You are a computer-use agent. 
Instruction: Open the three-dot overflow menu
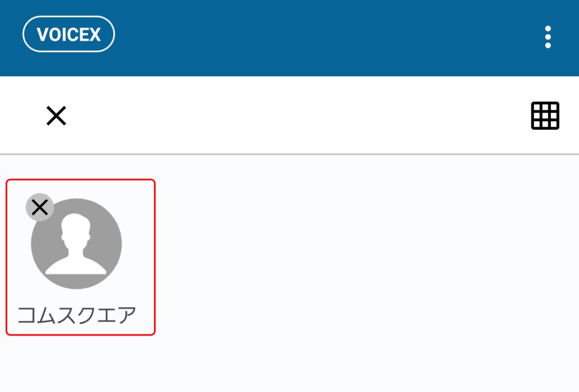(548, 37)
